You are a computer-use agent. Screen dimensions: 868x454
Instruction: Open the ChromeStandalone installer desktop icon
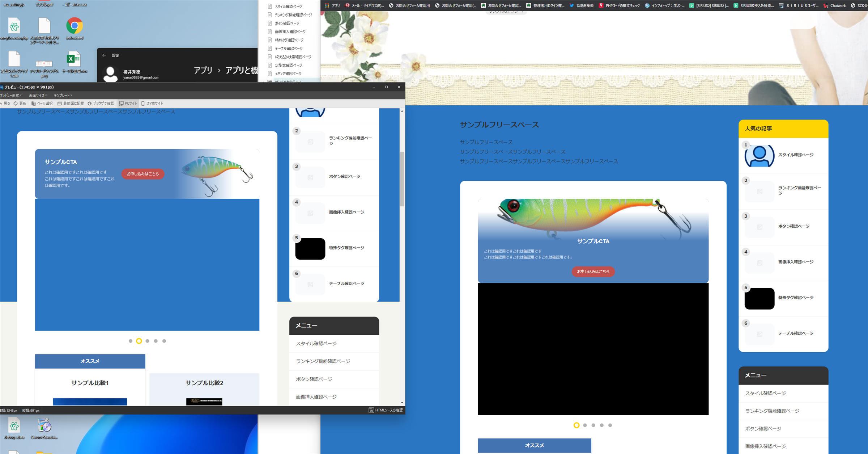pos(44,429)
